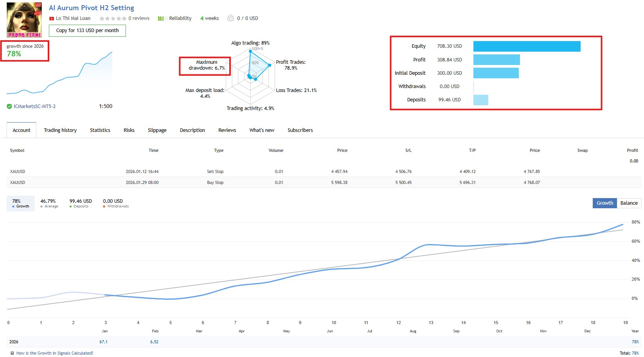Image resolution: width=644 pixels, height=357 pixels.
Task: Click the Profit column header
Action: pos(632,150)
